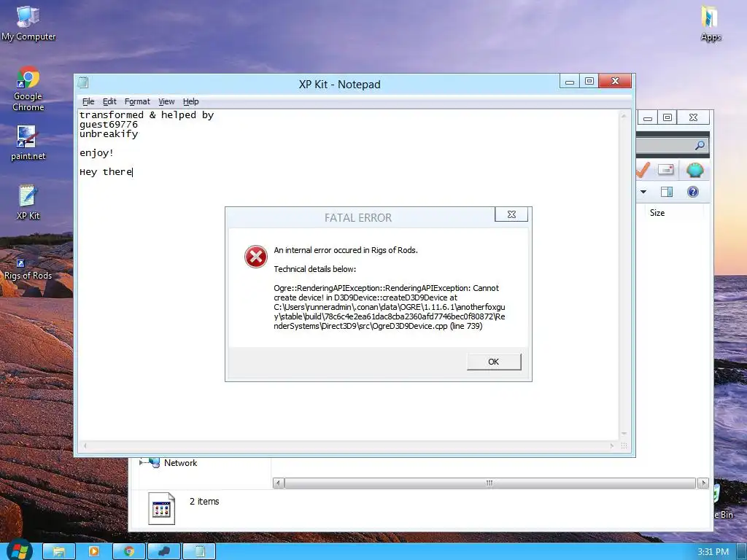Click the Notepad horizontal scrollbar left arrow
This screenshot has width=747, height=560.
pos(85,446)
